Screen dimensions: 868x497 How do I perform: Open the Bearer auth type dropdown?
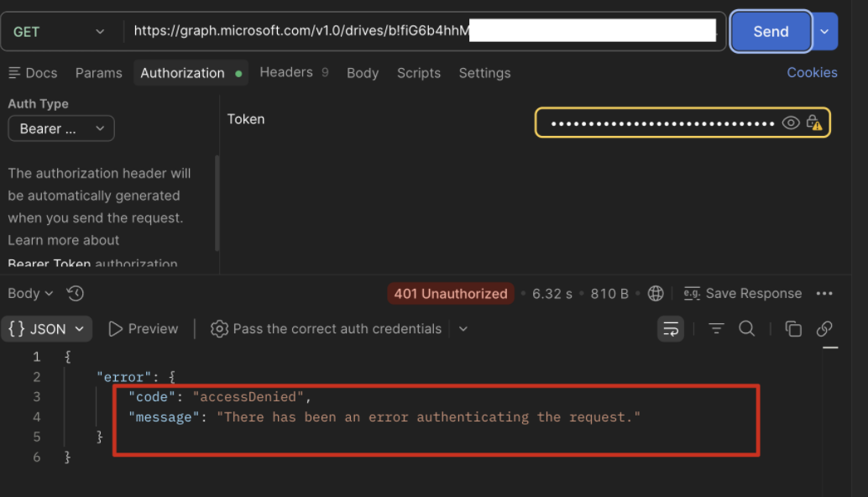tap(61, 128)
